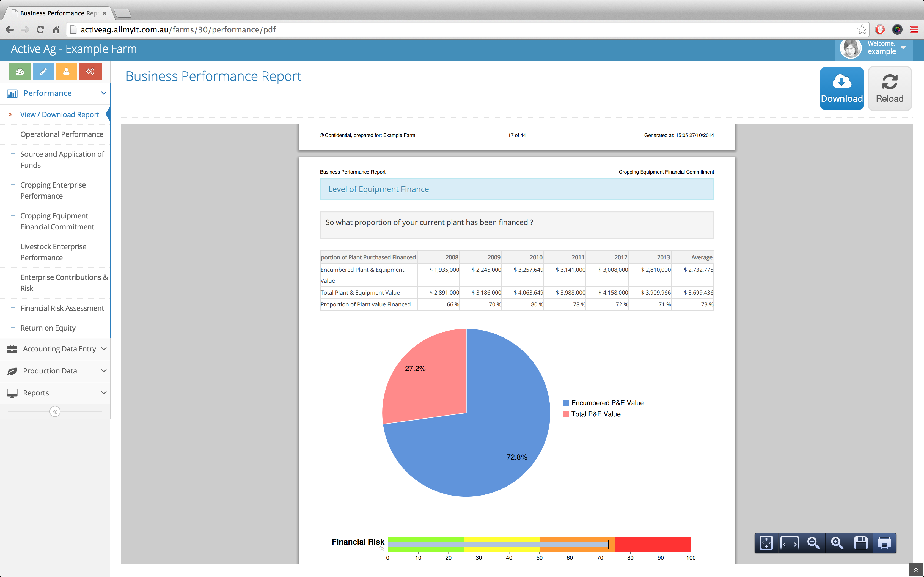Screen dimensions: 924x577
Task: Click the Reload button
Action: (890, 89)
